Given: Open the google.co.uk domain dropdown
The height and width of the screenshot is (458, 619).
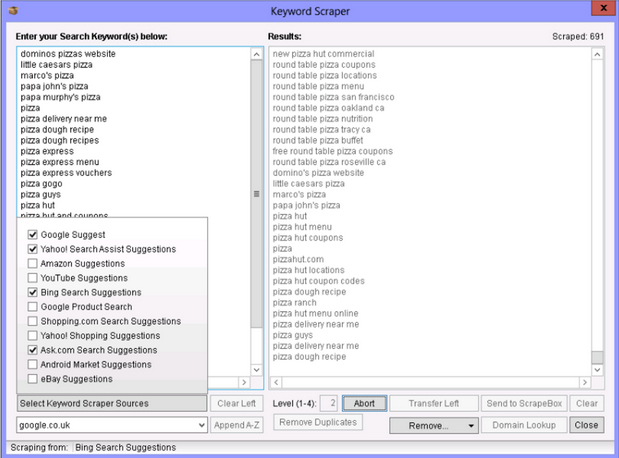Looking at the screenshot, I should coord(201,425).
